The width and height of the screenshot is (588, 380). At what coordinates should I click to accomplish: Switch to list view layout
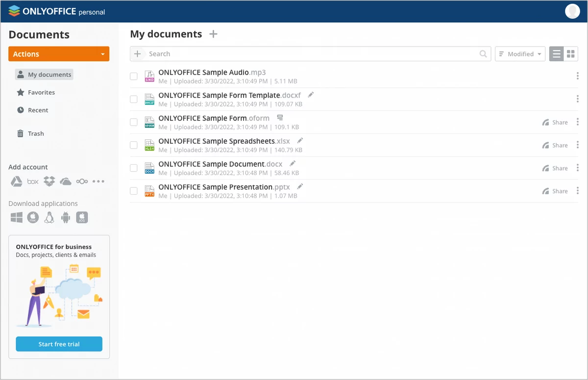click(556, 54)
